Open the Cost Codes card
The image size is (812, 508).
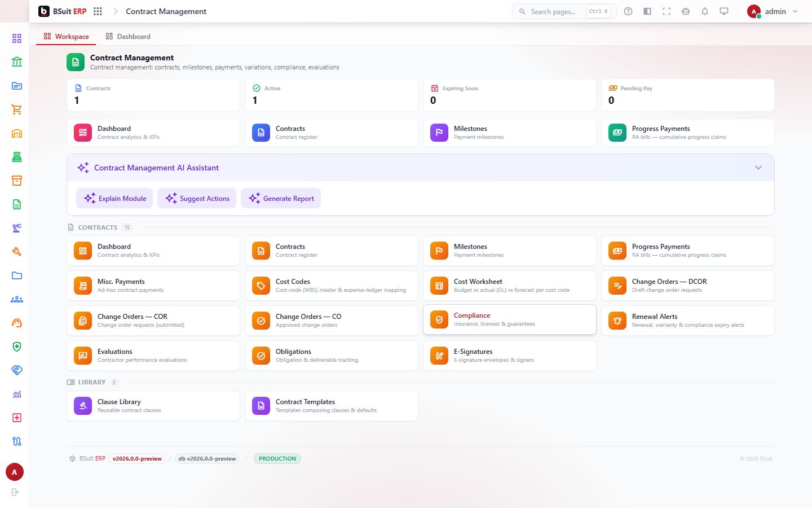[x=332, y=286]
